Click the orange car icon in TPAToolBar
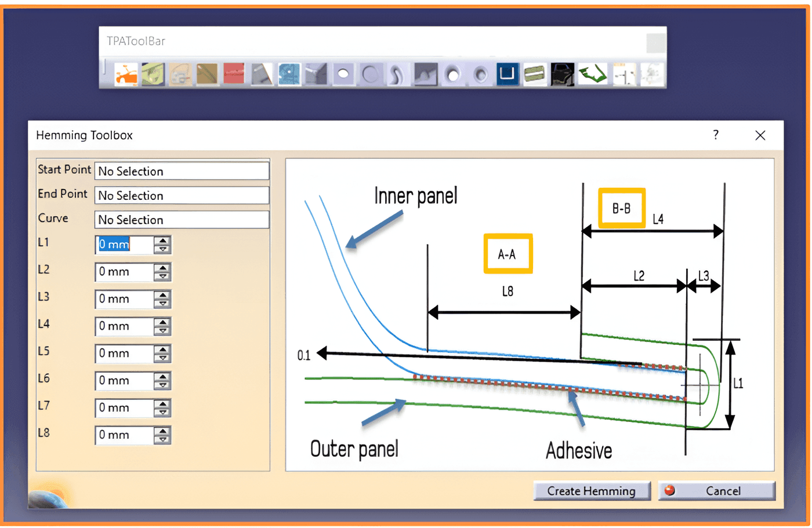Image resolution: width=812 pixels, height=528 pixels. (x=126, y=74)
